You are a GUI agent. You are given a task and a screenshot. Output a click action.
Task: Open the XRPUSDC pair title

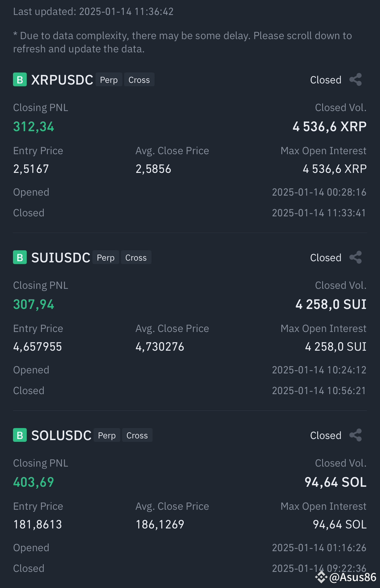tap(62, 80)
